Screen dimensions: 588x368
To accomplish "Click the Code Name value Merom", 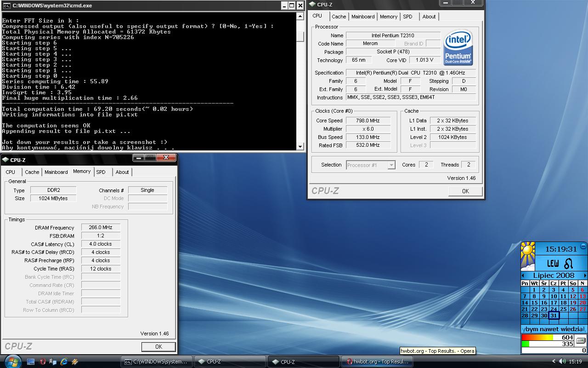I will coord(370,44).
